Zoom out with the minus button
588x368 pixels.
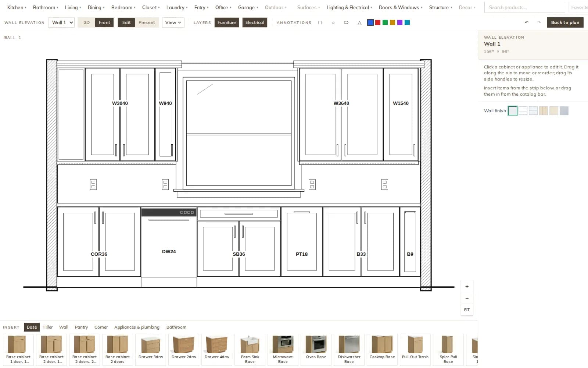click(467, 298)
